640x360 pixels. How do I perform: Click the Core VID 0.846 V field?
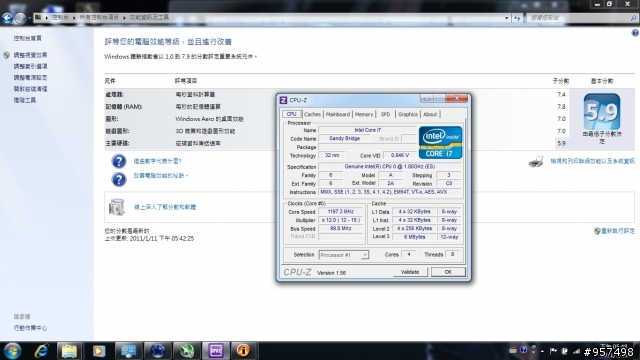point(400,156)
